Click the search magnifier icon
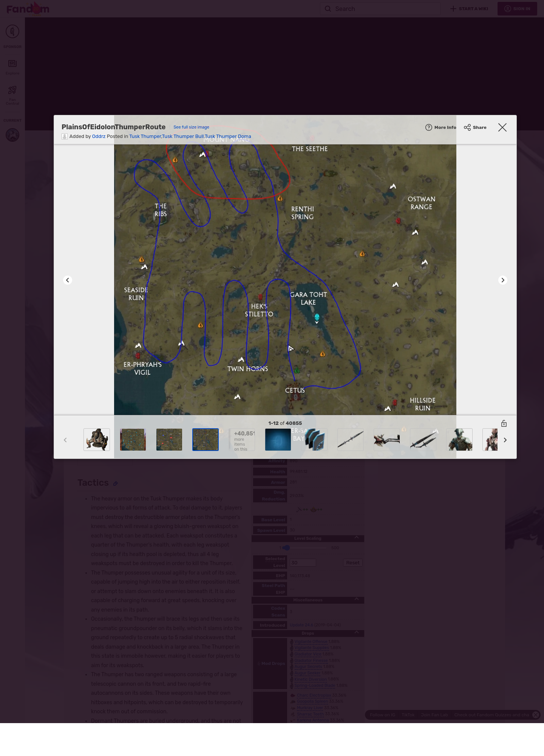This screenshot has width=544, height=756. [x=328, y=9]
